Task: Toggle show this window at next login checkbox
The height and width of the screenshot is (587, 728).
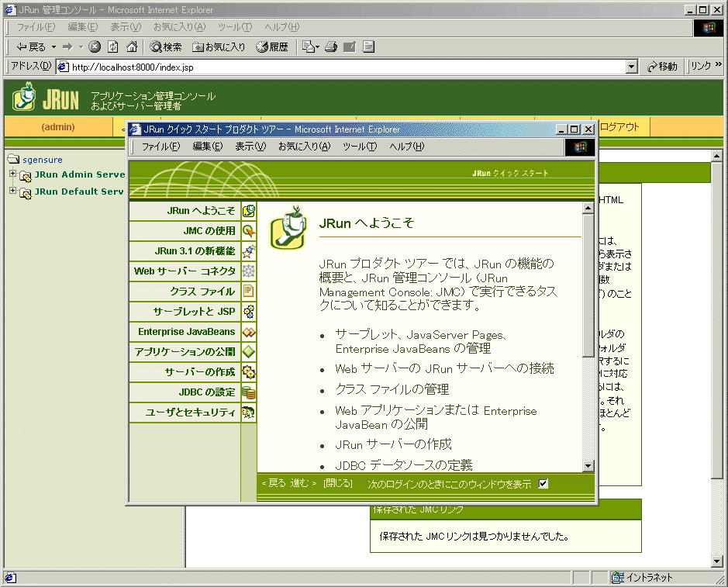Action: 543,484
